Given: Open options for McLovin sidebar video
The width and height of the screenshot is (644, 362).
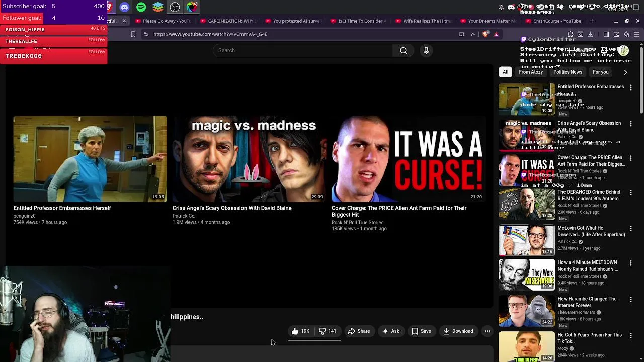Looking at the screenshot, I should 631,229.
